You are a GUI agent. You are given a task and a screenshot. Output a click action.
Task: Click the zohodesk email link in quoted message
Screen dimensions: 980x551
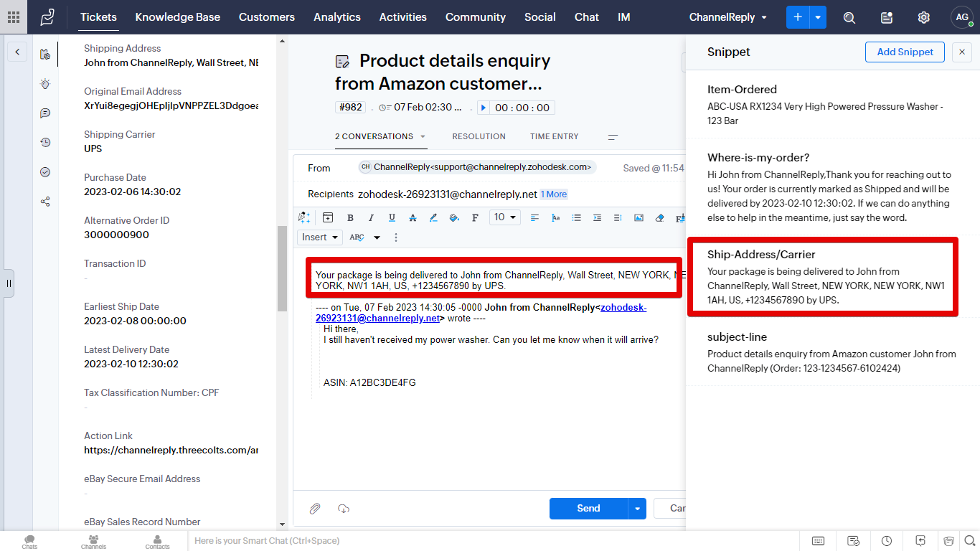(x=481, y=313)
